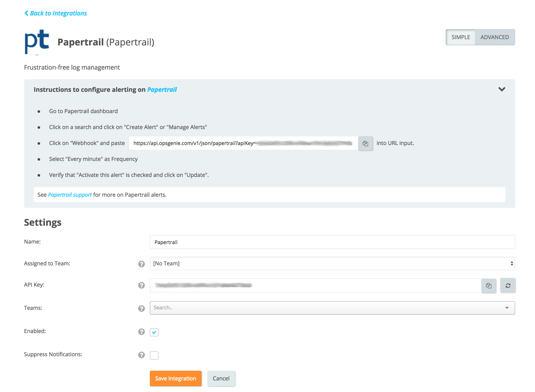Open the Teams search dropdown

(332, 308)
